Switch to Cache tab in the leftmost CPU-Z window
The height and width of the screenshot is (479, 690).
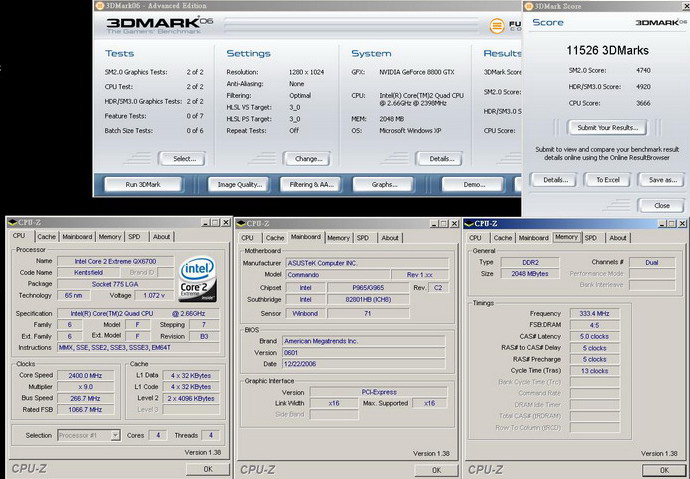point(46,237)
